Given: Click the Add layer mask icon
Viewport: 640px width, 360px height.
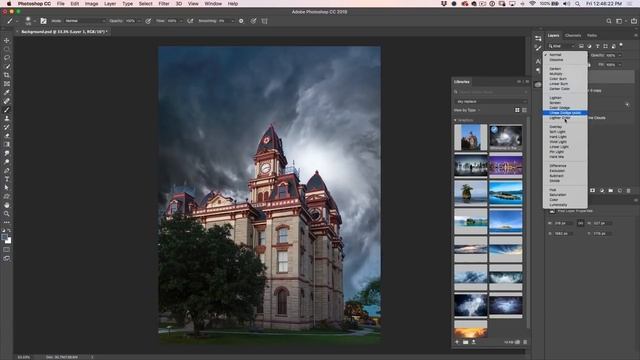Looking at the screenshot, I should click(x=593, y=191).
